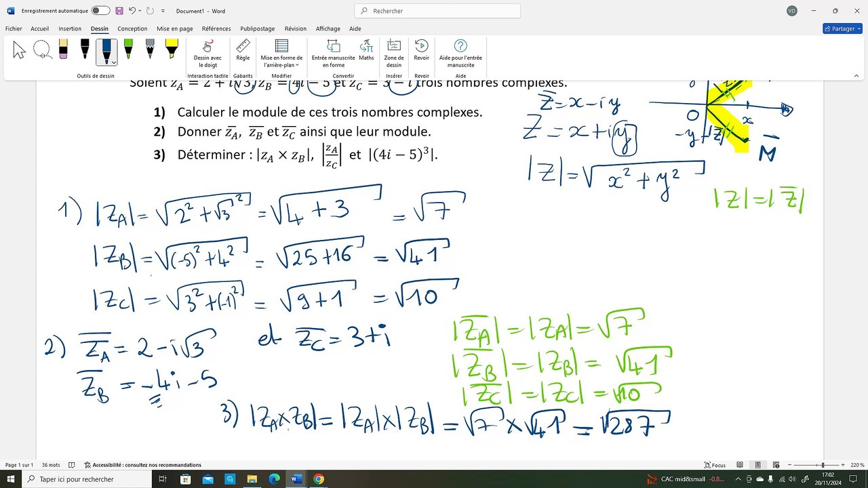This screenshot has height=488, width=868.
Task: Pick the green pen
Action: click(128, 49)
